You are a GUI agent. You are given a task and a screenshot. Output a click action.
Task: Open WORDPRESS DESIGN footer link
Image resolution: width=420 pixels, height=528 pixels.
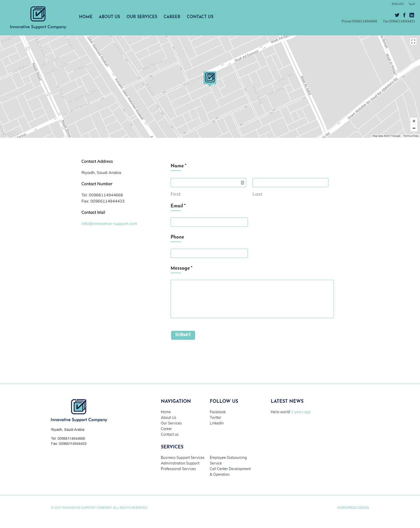[x=353, y=508]
